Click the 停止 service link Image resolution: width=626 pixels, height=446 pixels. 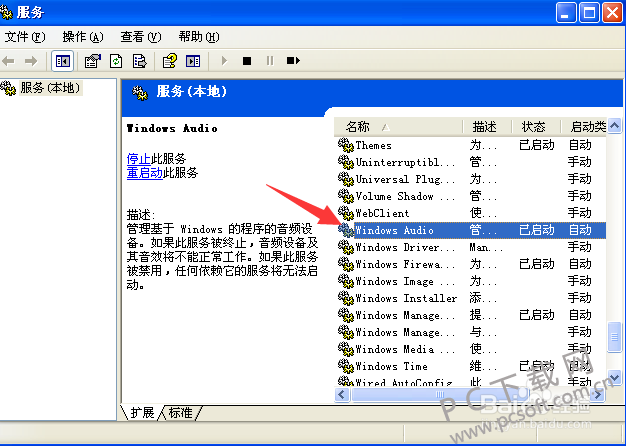click(x=139, y=159)
